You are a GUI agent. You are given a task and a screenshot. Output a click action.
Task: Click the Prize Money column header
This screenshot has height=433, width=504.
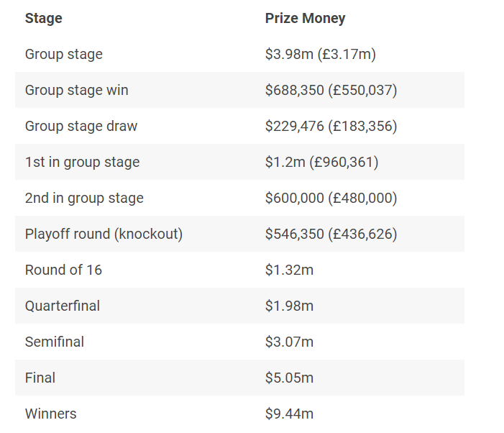[x=305, y=18]
